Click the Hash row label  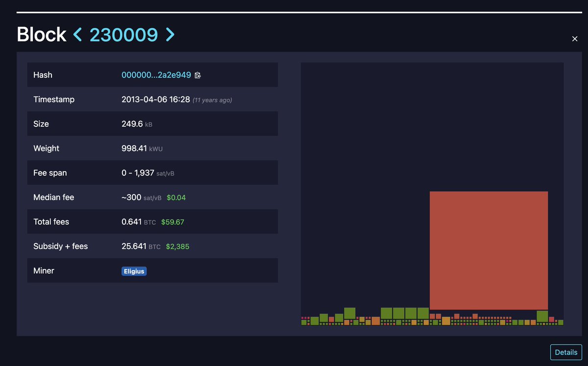point(43,75)
